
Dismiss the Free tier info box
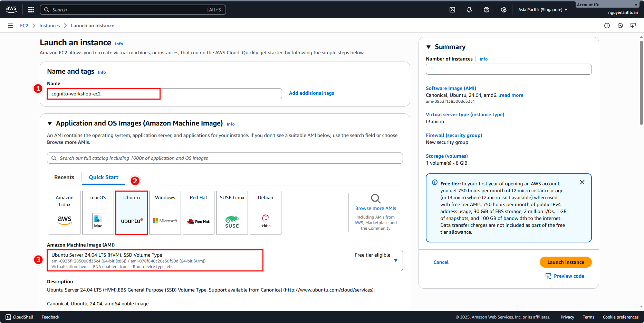pos(582,182)
